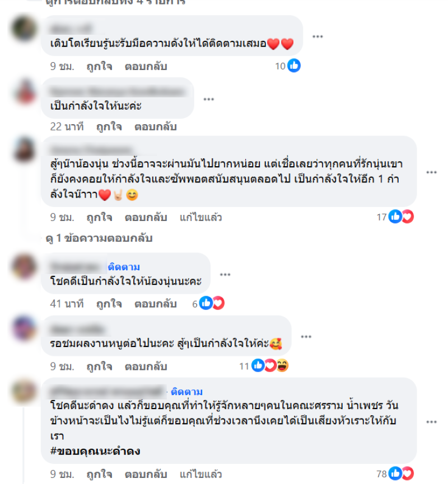Open options dots beside โชคดีเป็นกำลังใจให้น้องนุ่น comment

pos(225,274)
